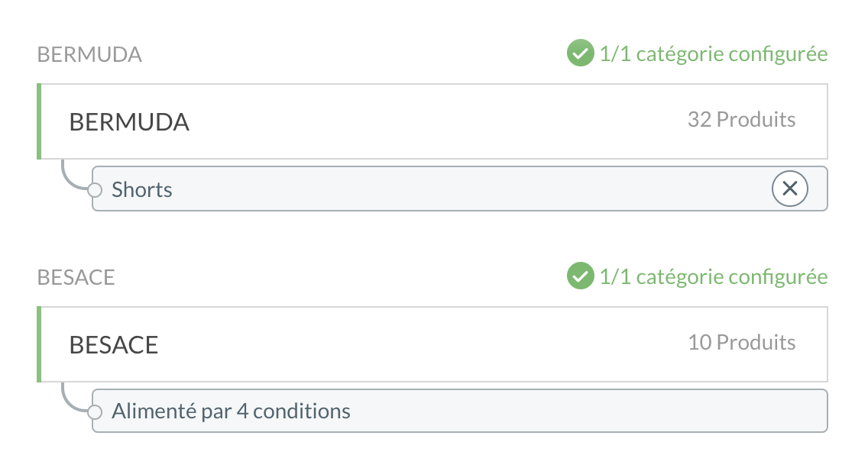This screenshot has height=455, width=868.
Task: Click the green checkmark icon beside BESACE status
Action: tap(580, 276)
